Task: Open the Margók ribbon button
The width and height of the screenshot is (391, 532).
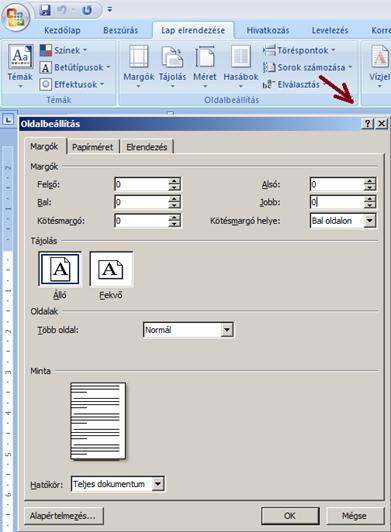Action: 139,66
